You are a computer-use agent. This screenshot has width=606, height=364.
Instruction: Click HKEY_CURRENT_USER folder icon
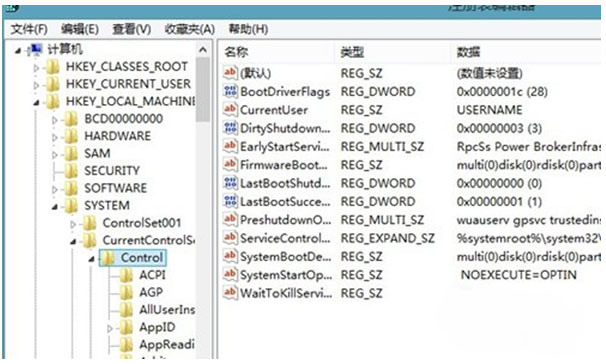[53, 84]
